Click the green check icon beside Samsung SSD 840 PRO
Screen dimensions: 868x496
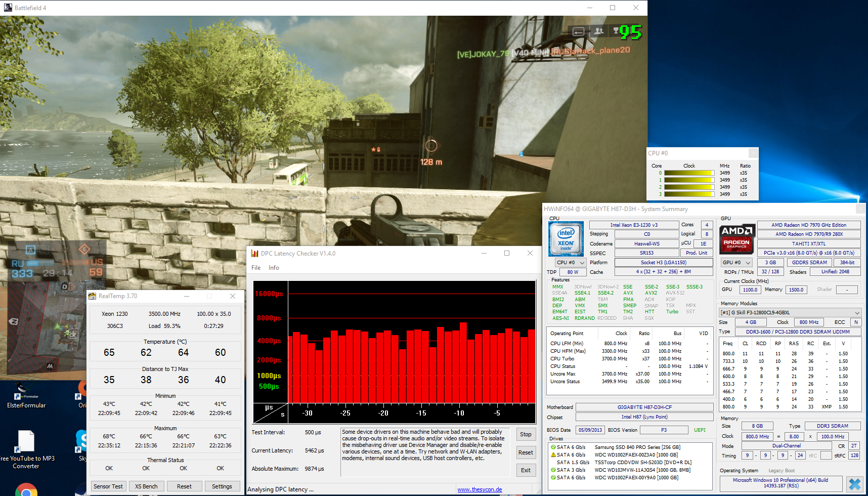point(553,447)
